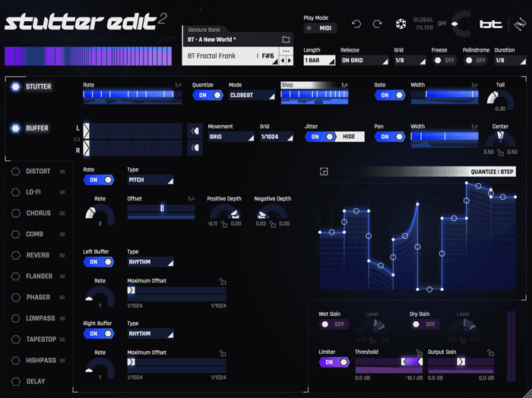This screenshot has height=398, width=532.
Task: Disable the Limiter toggle
Action: (334, 362)
